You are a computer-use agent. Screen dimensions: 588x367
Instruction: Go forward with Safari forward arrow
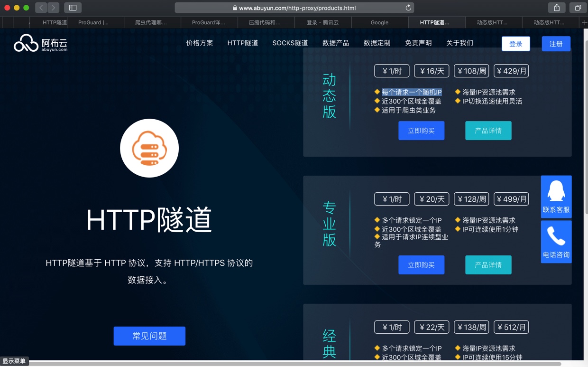point(53,8)
